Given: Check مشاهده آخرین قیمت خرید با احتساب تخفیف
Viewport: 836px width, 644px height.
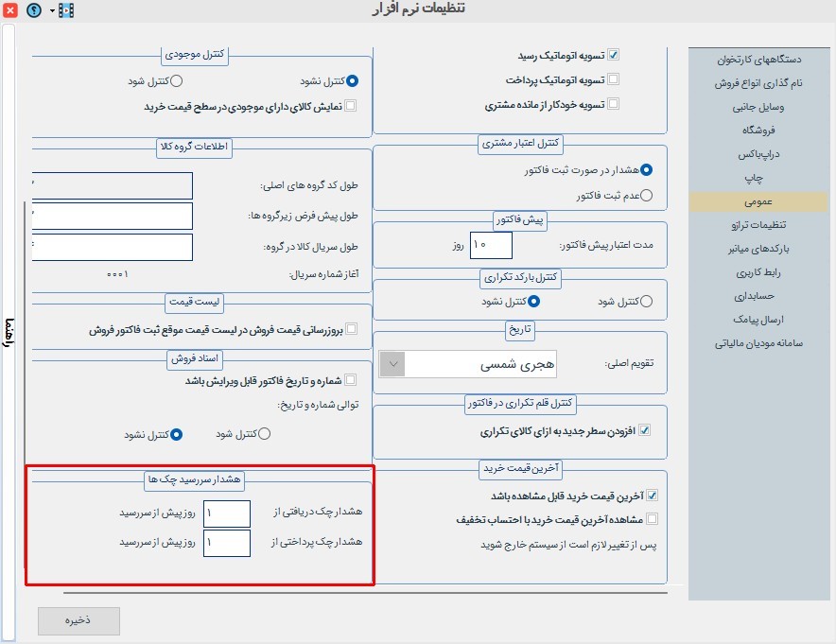Looking at the screenshot, I should 652,518.
